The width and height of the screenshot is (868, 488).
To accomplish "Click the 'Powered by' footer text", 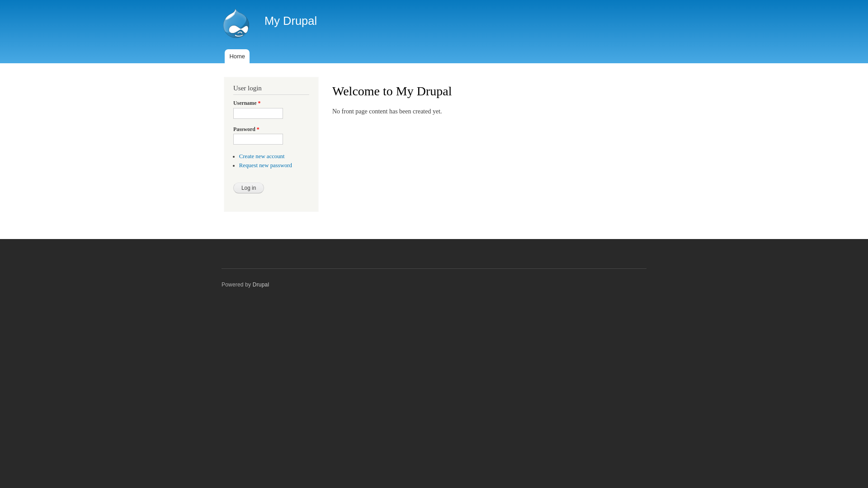I will [236, 285].
